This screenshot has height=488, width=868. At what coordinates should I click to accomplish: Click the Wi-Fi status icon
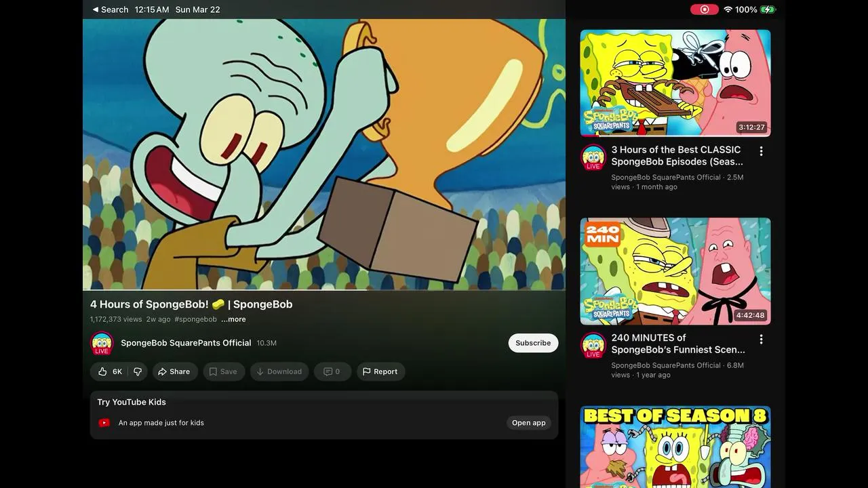[728, 9]
